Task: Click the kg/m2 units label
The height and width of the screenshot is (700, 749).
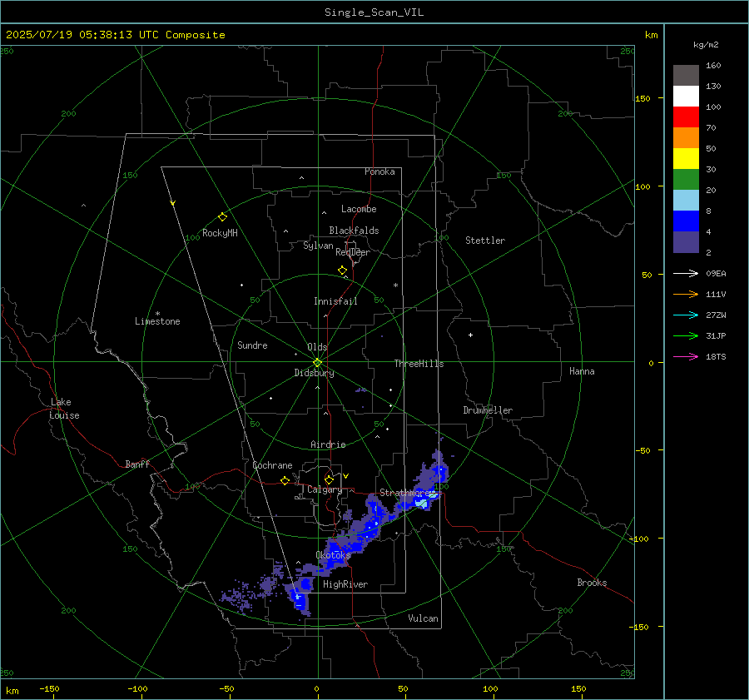Action: pos(706,44)
